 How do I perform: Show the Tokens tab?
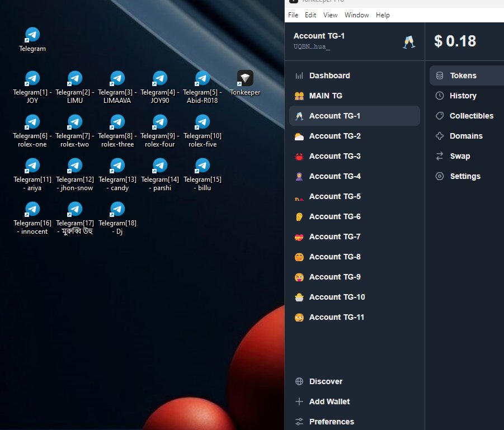click(467, 75)
